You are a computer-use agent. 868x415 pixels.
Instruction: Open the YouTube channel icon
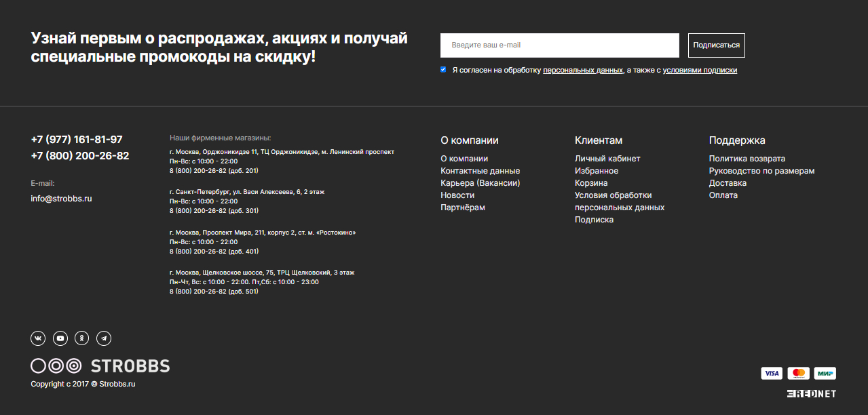pyautogui.click(x=60, y=338)
